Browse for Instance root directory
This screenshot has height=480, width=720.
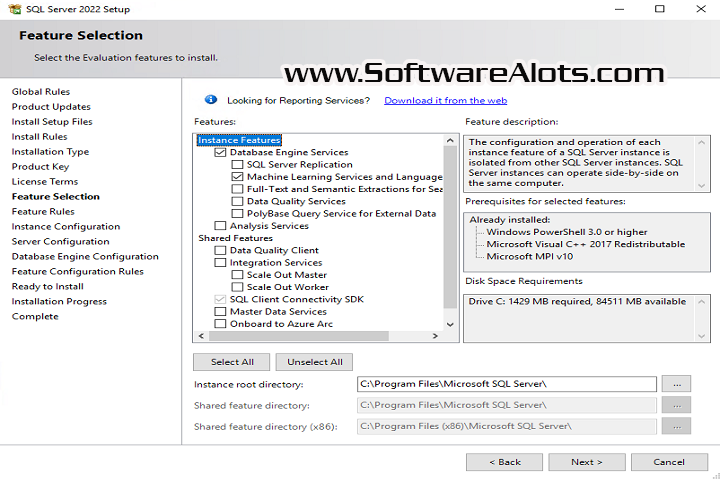(x=676, y=384)
